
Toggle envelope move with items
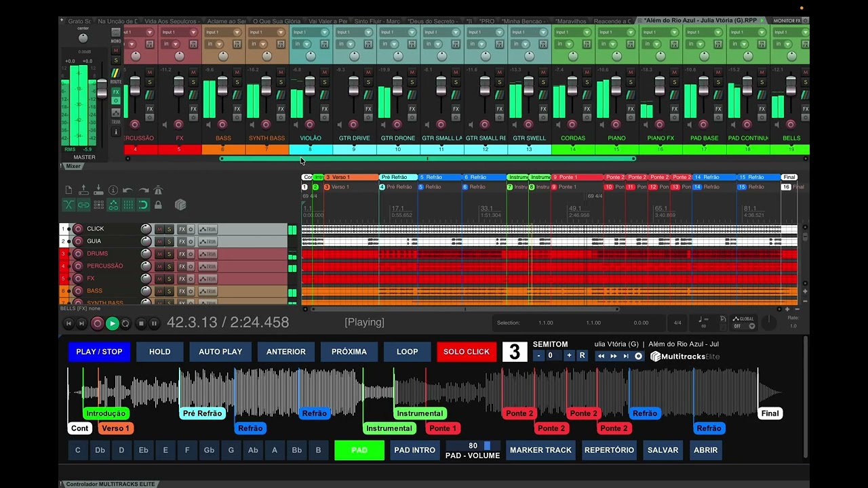(113, 205)
